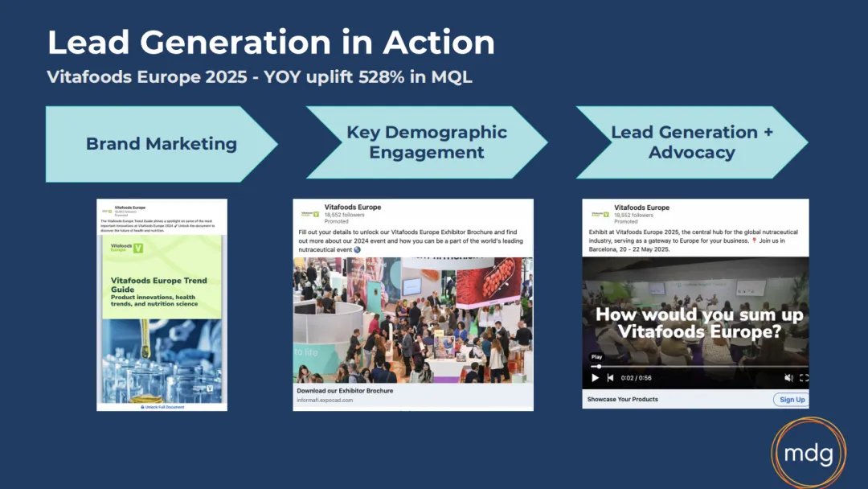Select the Key Demographic Engagement arrow

coord(426,142)
